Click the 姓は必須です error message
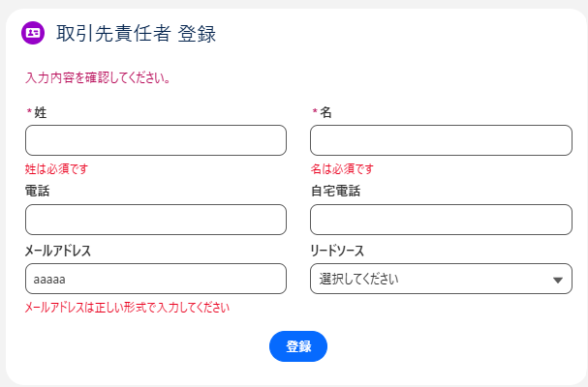 click(56, 169)
